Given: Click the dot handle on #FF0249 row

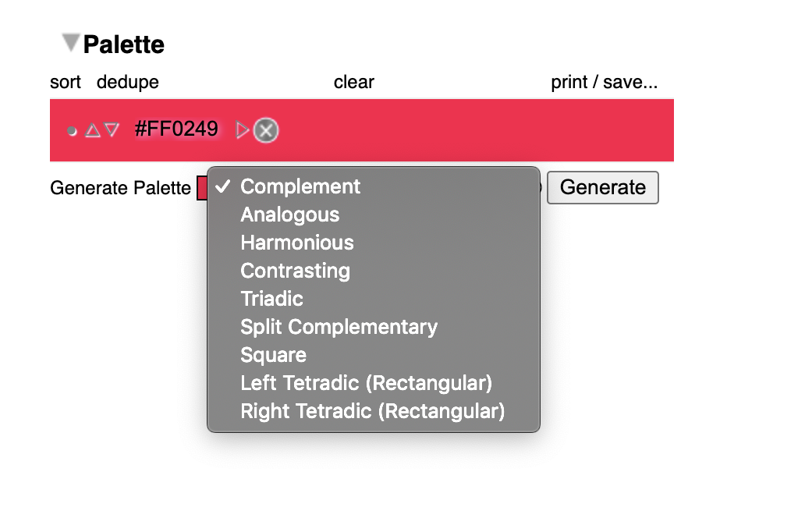Looking at the screenshot, I should pos(72,131).
